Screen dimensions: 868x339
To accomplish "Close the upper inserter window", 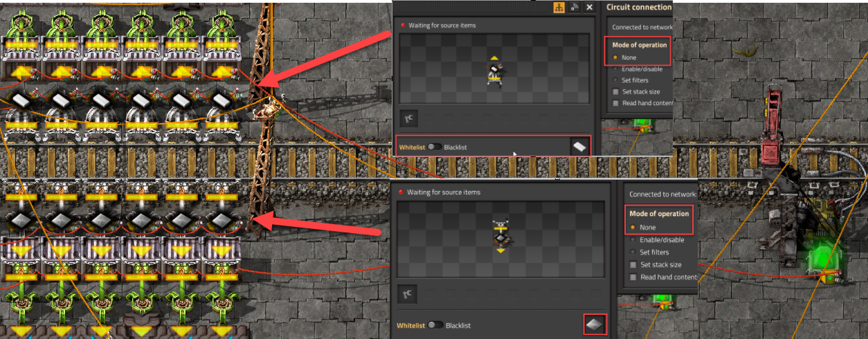I will (x=590, y=7).
